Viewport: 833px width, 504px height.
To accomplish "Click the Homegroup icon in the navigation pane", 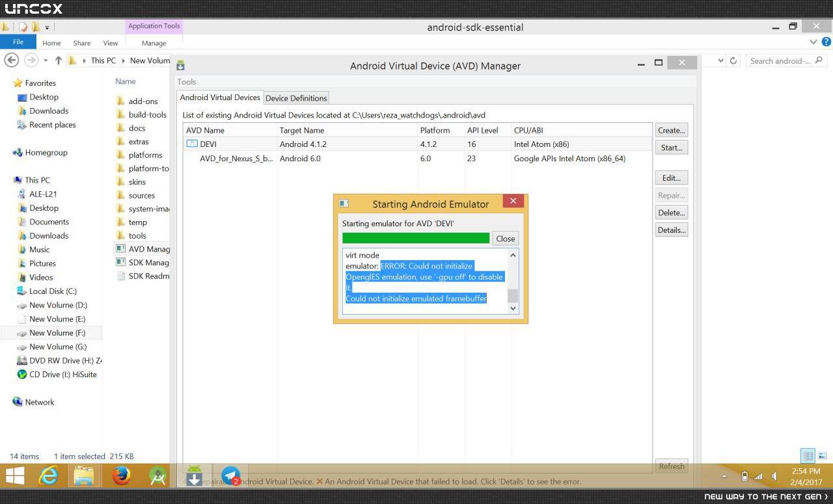I will [x=18, y=153].
